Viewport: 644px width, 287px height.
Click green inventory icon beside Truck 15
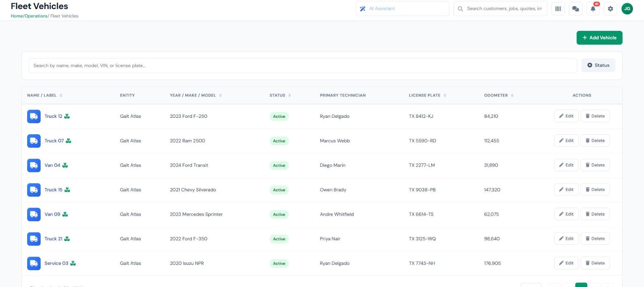tap(67, 190)
